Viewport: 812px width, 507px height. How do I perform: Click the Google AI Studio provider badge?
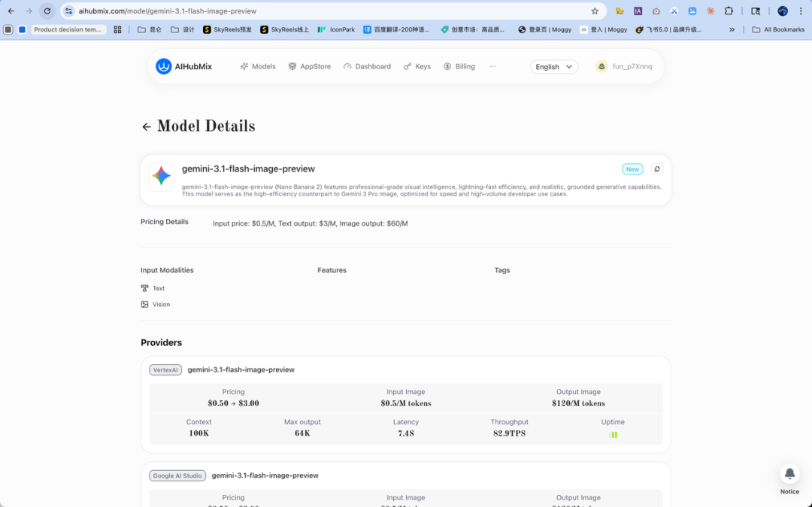coord(177,475)
